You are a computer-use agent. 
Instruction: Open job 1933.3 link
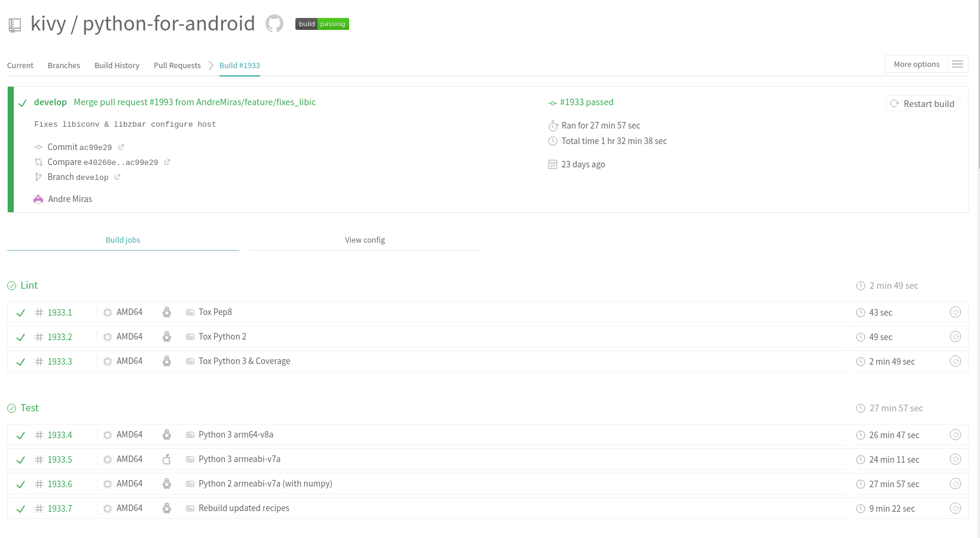pos(60,362)
